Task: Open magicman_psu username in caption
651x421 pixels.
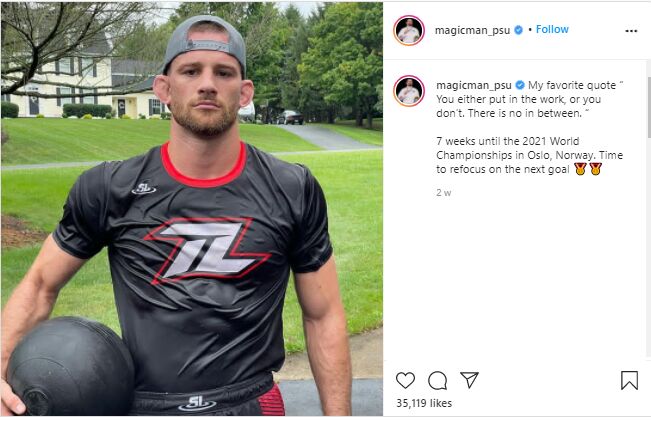Action: pos(474,85)
